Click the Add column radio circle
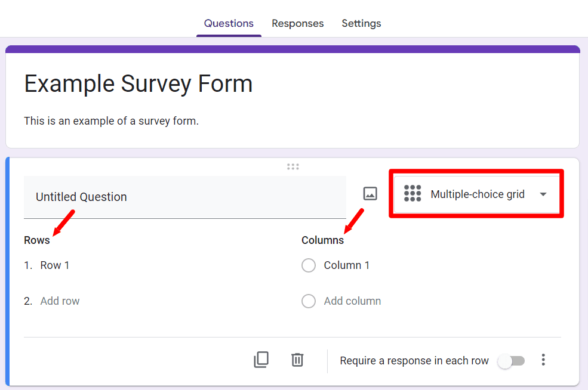Screen dimensions: 588x390 pyautogui.click(x=309, y=301)
